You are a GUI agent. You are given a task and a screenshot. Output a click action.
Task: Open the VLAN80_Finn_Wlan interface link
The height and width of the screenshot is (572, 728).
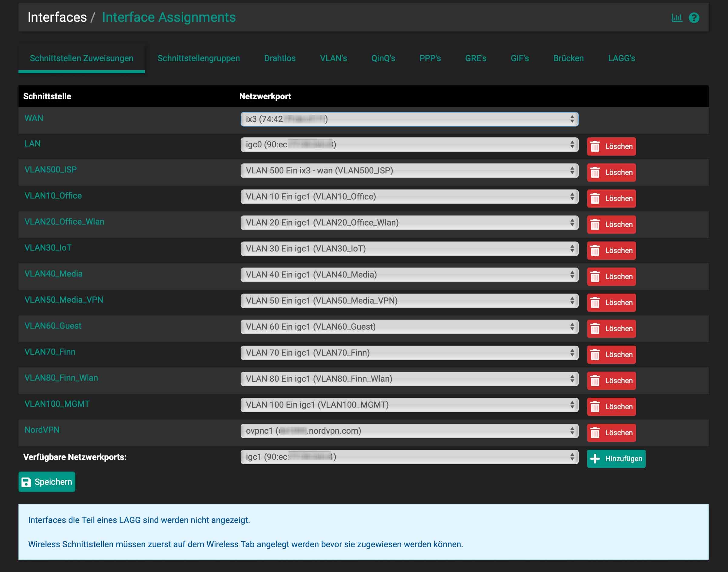61,378
